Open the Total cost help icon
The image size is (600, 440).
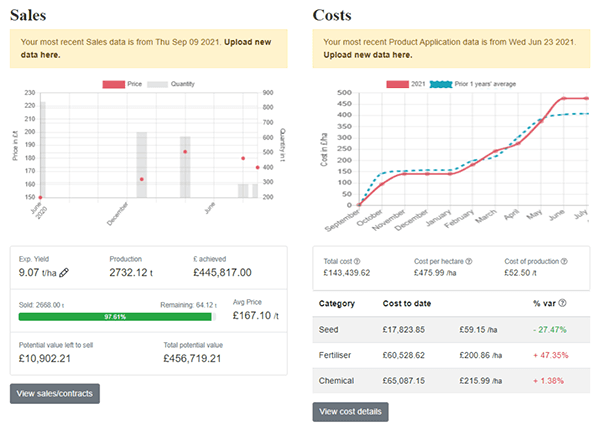[357, 261]
